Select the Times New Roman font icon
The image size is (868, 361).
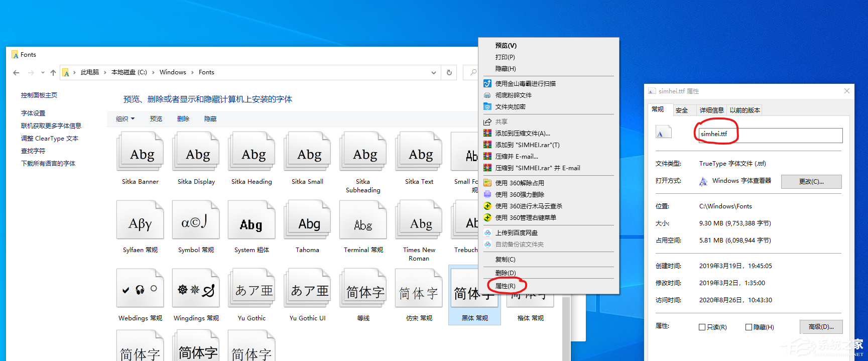point(419,220)
